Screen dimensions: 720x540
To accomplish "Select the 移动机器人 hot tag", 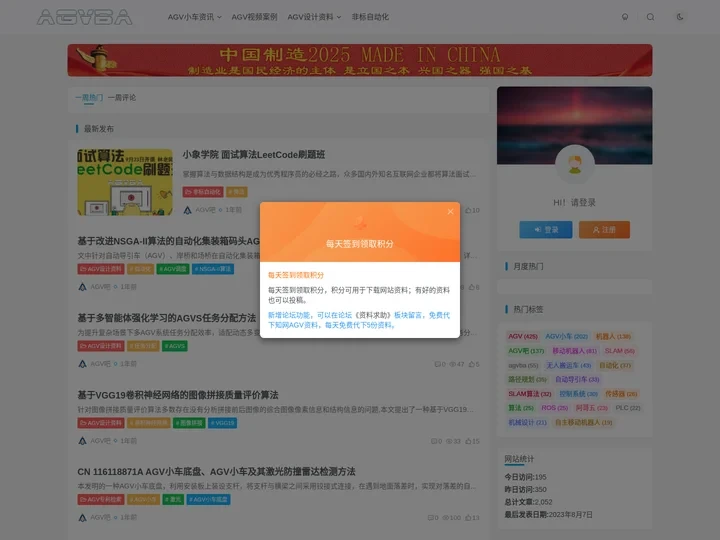I will coord(574,351).
